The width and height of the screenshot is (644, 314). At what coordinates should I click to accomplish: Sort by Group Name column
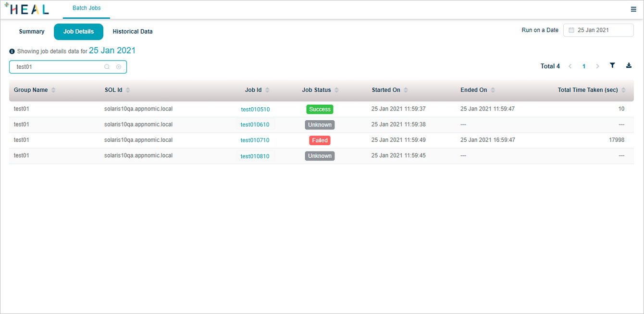pos(53,90)
